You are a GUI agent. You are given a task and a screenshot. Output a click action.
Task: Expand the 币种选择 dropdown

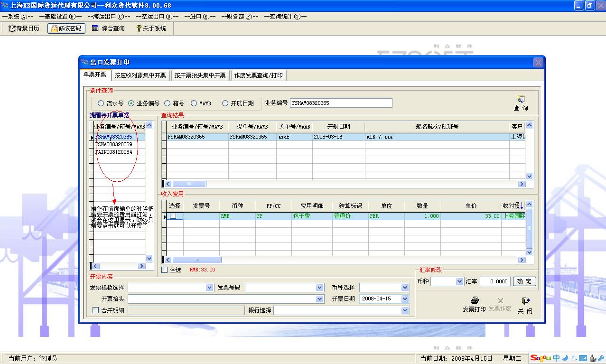pos(405,288)
